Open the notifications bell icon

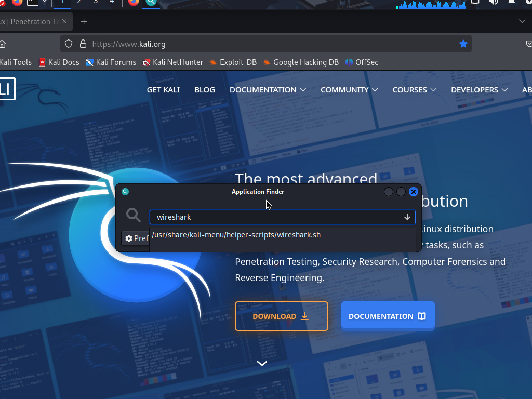(511, 2)
